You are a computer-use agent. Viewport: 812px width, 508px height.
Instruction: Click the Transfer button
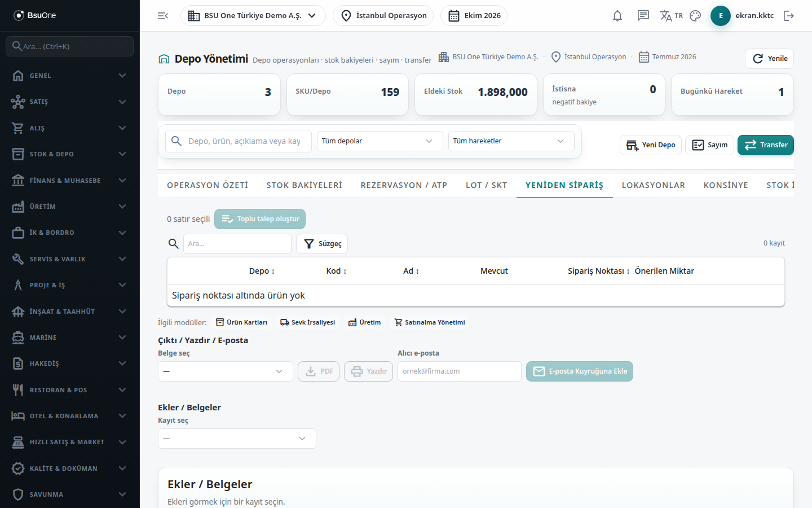(766, 145)
